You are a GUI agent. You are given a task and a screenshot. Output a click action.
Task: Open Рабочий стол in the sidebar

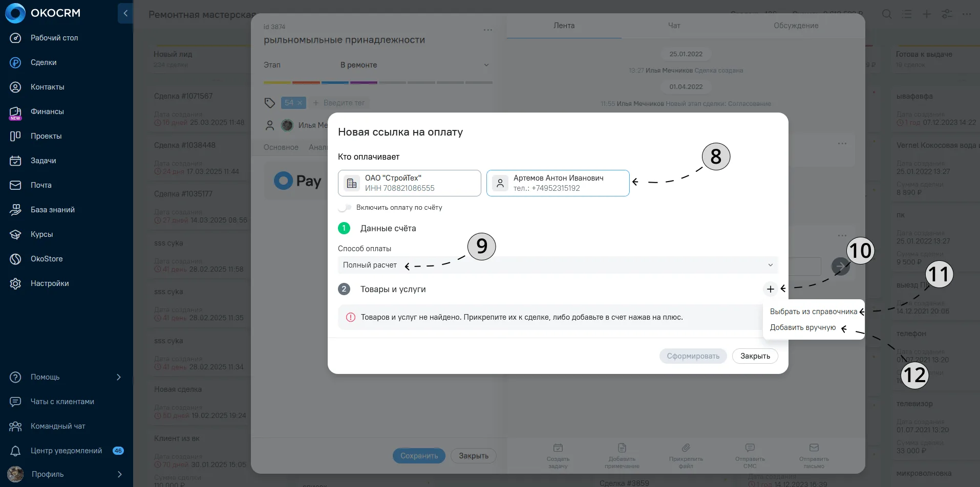point(54,38)
